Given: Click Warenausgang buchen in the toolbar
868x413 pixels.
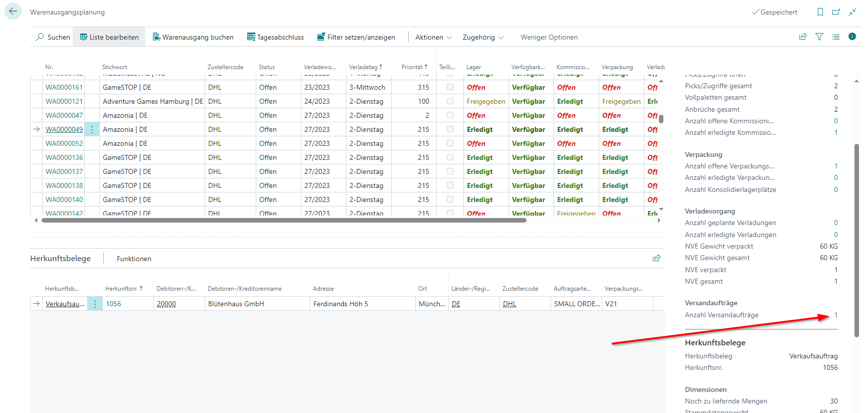Looking at the screenshot, I should coord(193,37).
